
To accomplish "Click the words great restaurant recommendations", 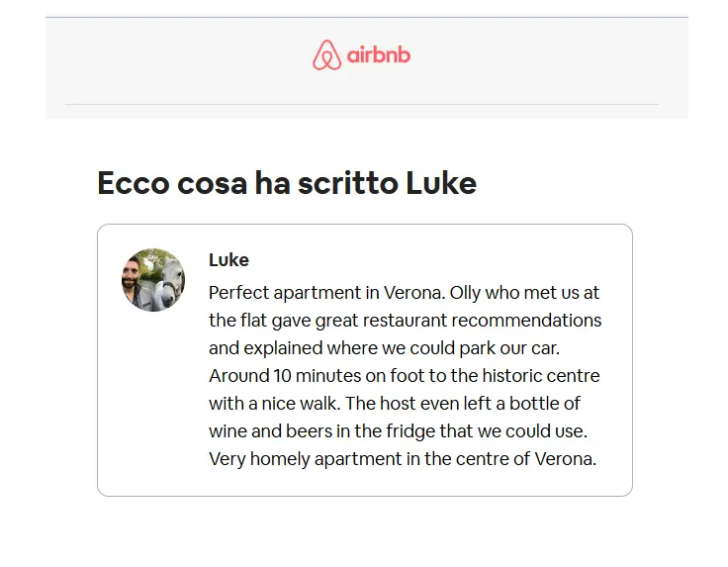I will pyautogui.click(x=458, y=321).
